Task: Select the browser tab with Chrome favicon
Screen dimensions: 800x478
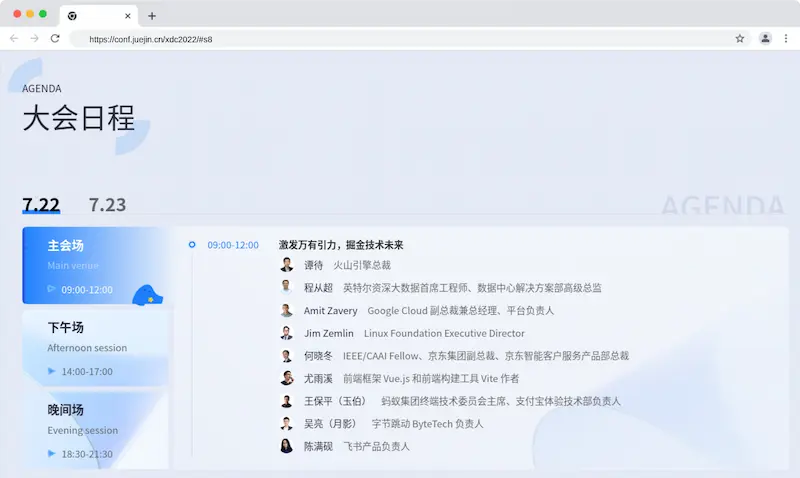Action: pos(98,16)
